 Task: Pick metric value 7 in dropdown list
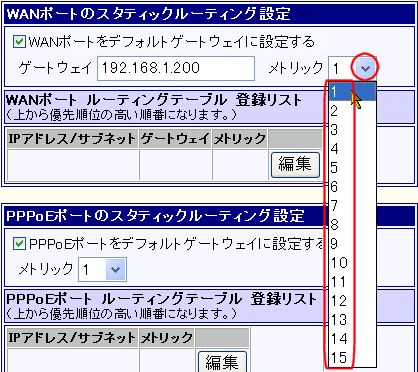(352, 206)
